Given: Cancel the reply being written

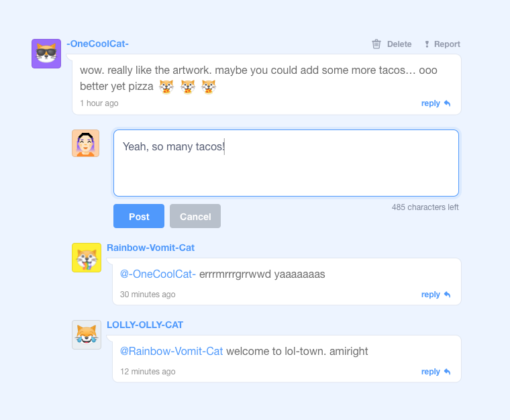Looking at the screenshot, I should (x=195, y=216).
